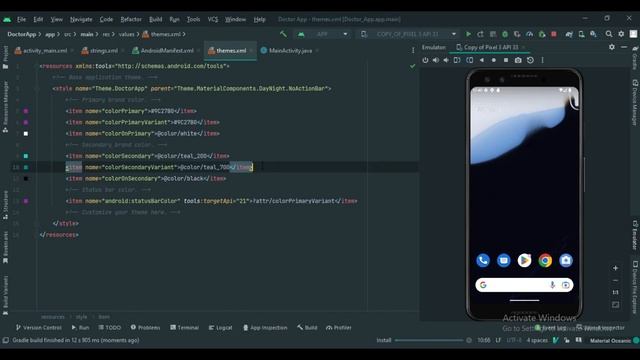This screenshot has height=360, width=640.
Task: Open IDE settings gear in main toolbar
Action: [621, 34]
